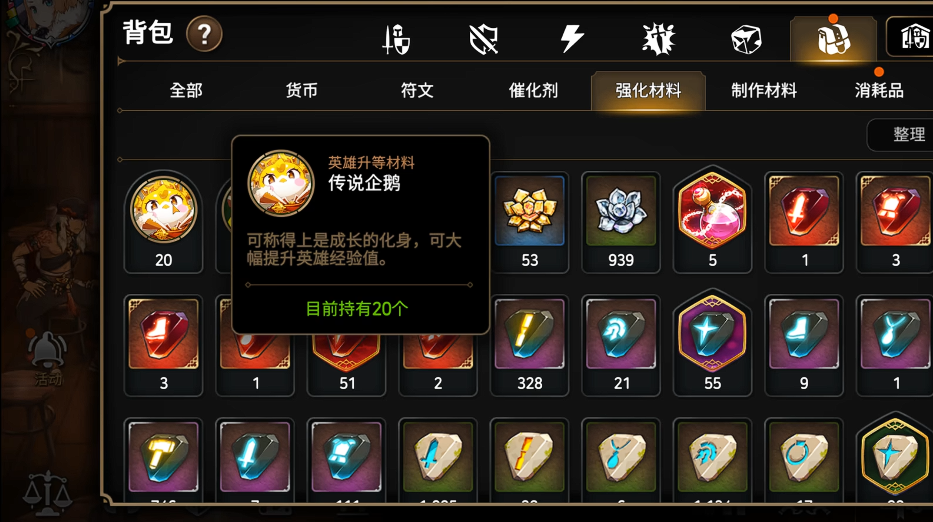The height and width of the screenshot is (522, 933).
Task: Switch to the 全部 tab
Action: 186,90
